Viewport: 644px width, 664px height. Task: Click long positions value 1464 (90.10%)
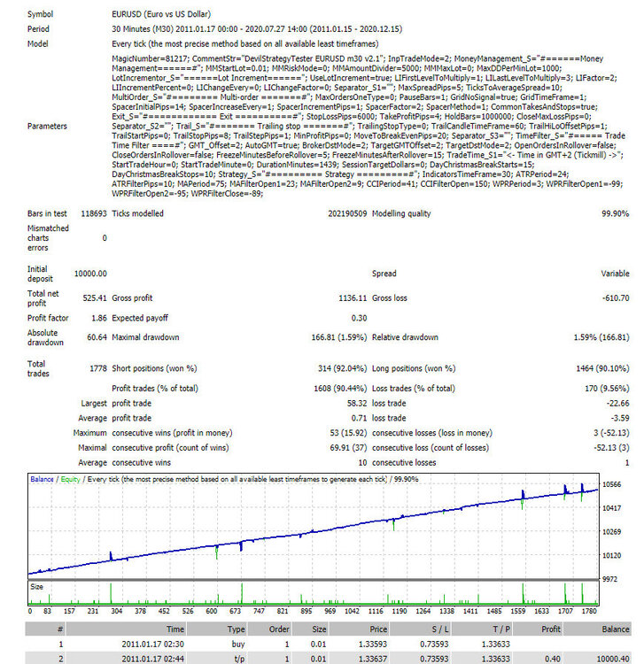point(602,368)
